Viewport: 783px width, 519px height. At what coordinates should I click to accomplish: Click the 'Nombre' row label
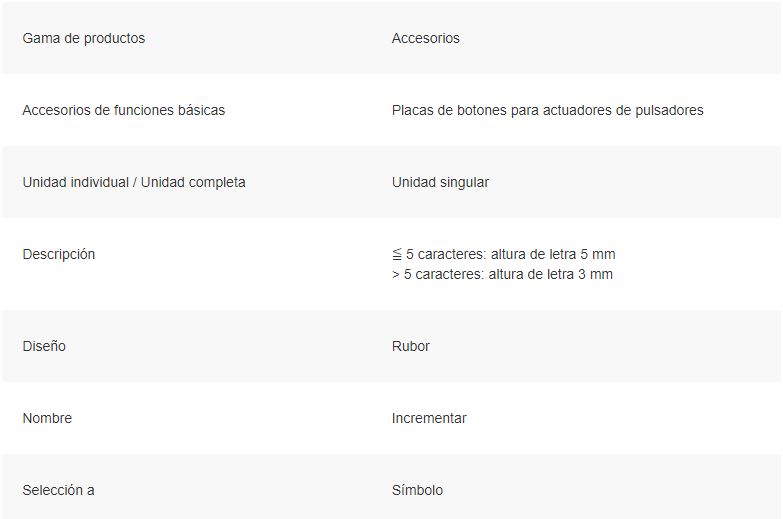(x=47, y=418)
